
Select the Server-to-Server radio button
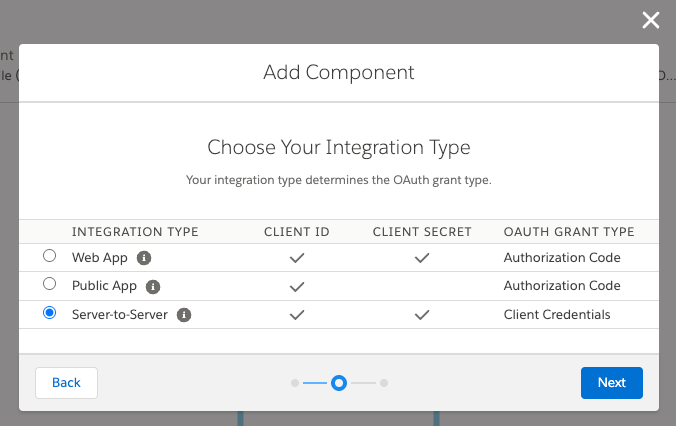[x=49, y=314]
